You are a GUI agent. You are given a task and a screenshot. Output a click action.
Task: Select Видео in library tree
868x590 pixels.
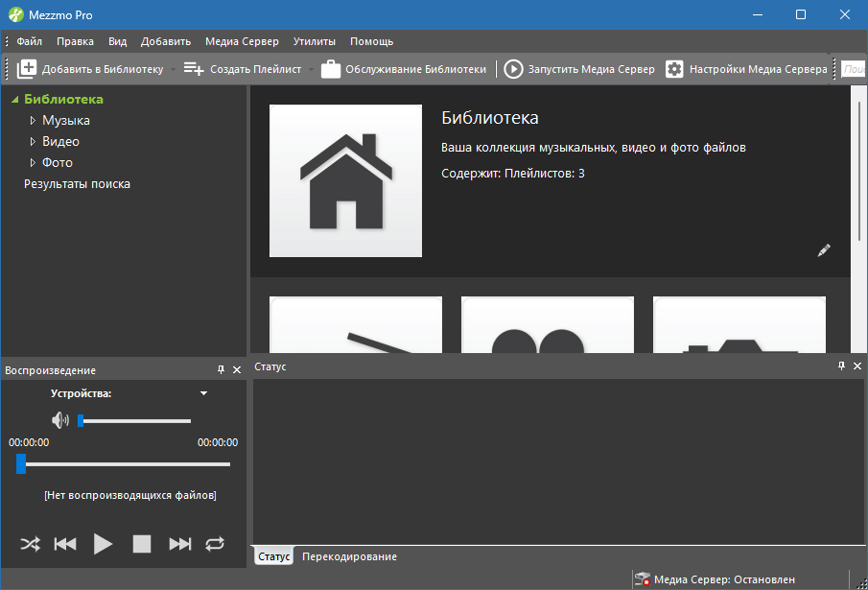click(x=60, y=142)
